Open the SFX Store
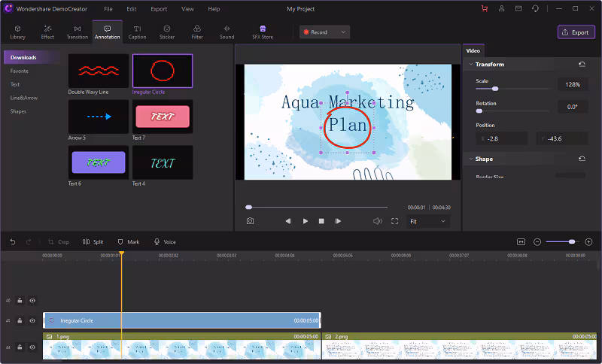 pyautogui.click(x=263, y=32)
